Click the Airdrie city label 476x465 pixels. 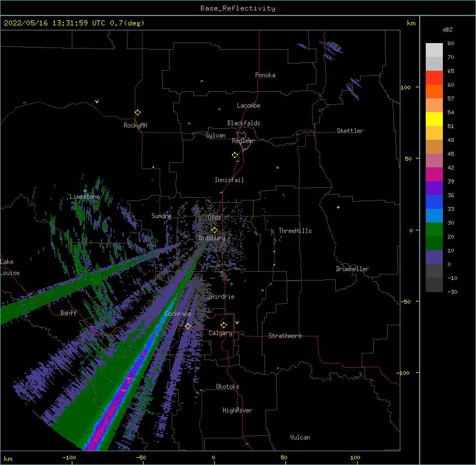coord(223,297)
